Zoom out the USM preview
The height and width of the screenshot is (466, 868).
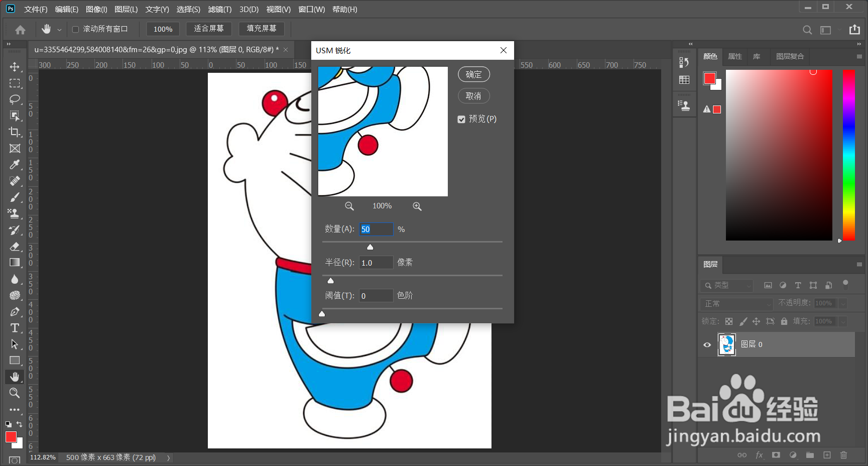[349, 206]
